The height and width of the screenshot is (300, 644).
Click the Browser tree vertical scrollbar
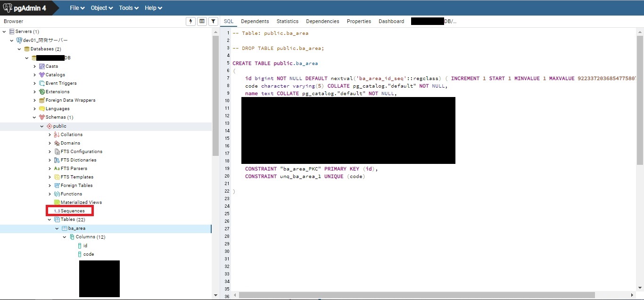215,96
